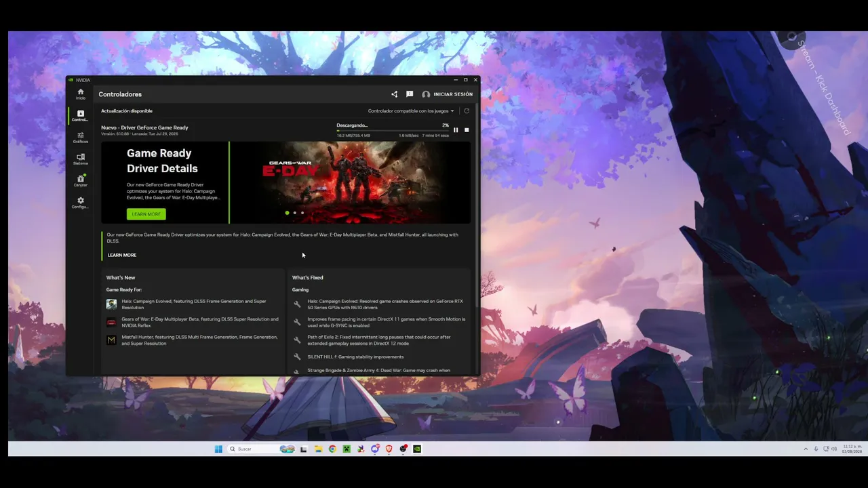Open the Configuración gear in the sidebar
This screenshot has height=488, width=868.
click(x=81, y=202)
